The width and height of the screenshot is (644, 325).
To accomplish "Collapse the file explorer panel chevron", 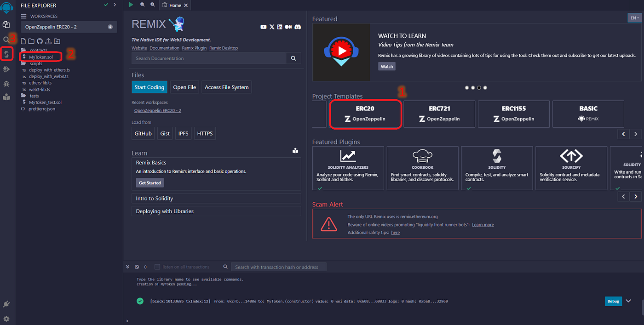I will [x=115, y=5].
